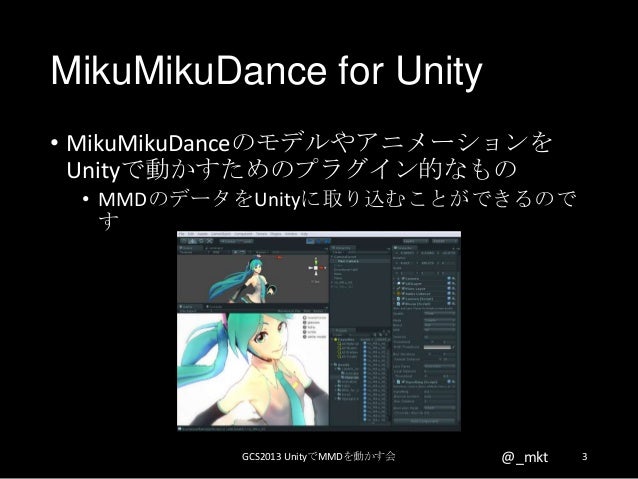Toggle the Camera component enable checkbox
Viewport: 638px width, 479px height.
403,279
